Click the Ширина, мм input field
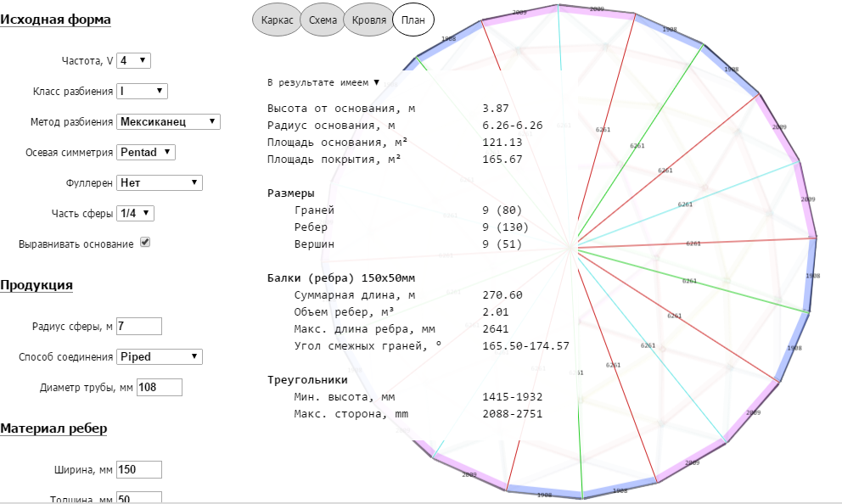This screenshot has height=504, width=842. [139, 470]
